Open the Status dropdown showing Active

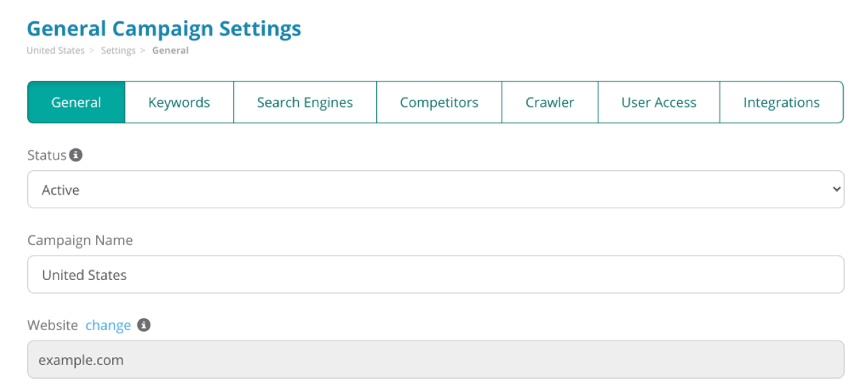435,189
